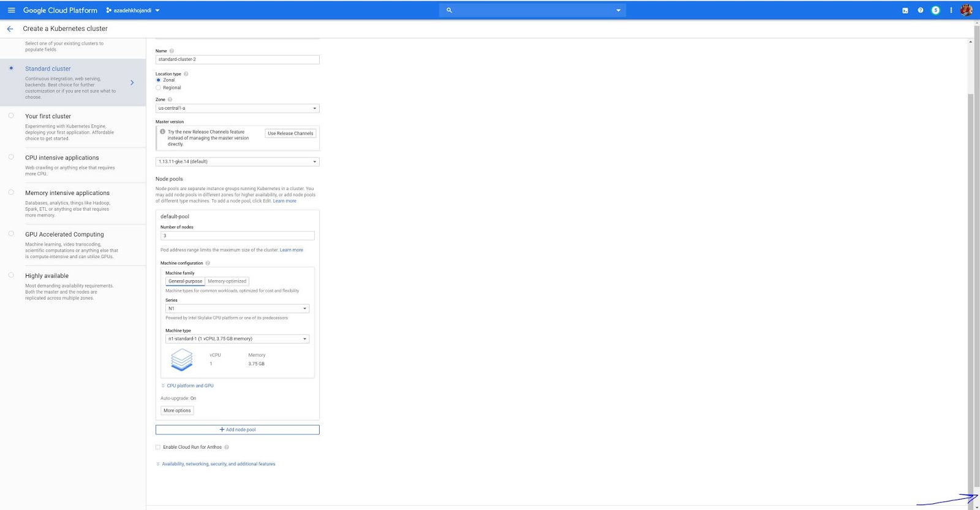Click the top search input box
Screen dimensions: 980x510
[x=532, y=10]
